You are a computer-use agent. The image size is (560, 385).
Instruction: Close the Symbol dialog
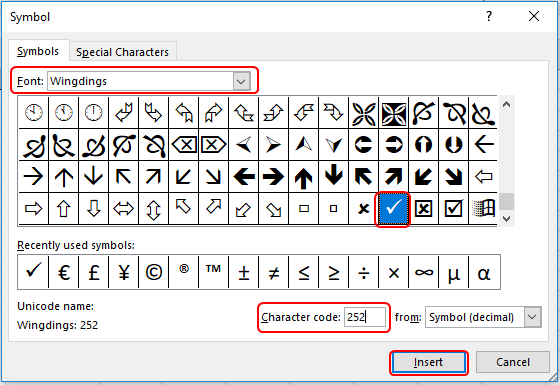click(534, 16)
